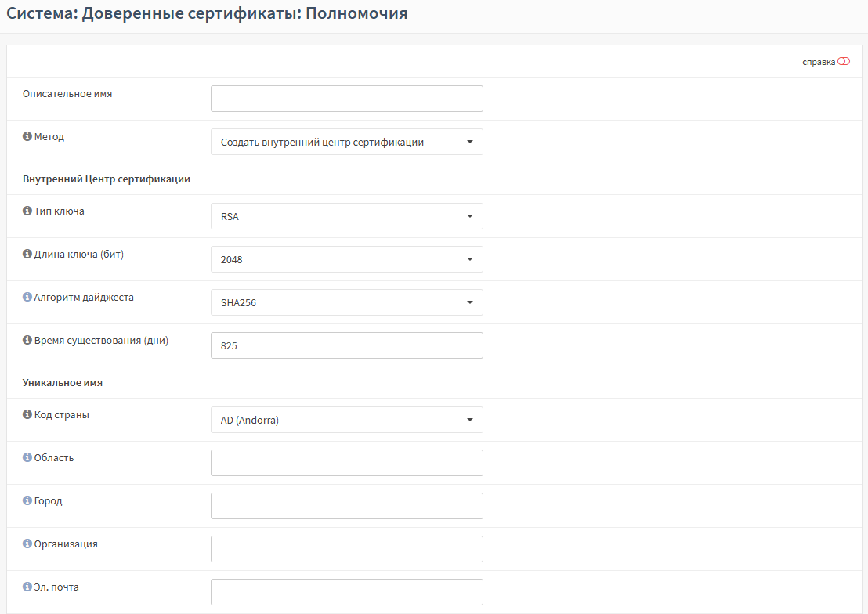This screenshot has height=614, width=868.
Task: Click the info icon next to Область
Action: [x=27, y=458]
